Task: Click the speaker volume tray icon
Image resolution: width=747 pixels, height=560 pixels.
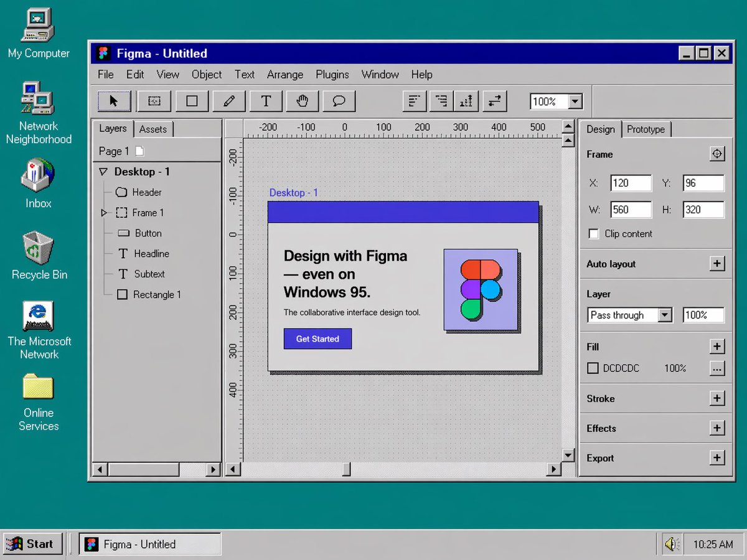Action: [x=671, y=544]
